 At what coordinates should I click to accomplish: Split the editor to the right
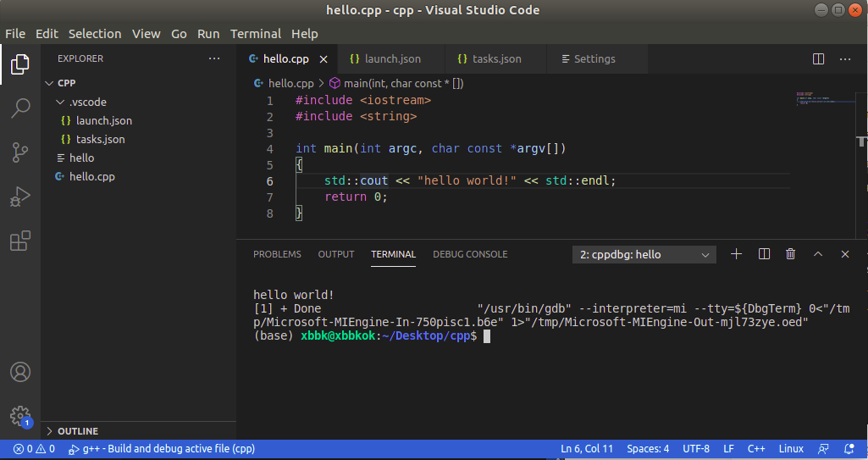(x=818, y=58)
